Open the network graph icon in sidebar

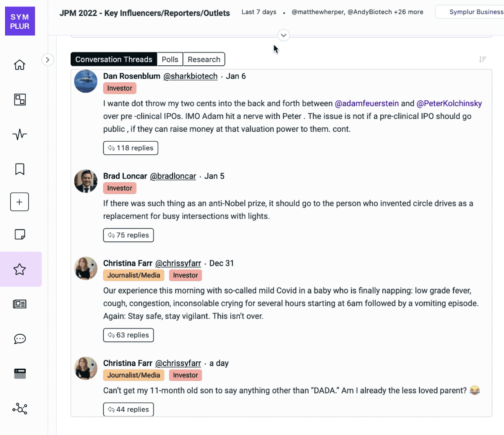(20, 408)
